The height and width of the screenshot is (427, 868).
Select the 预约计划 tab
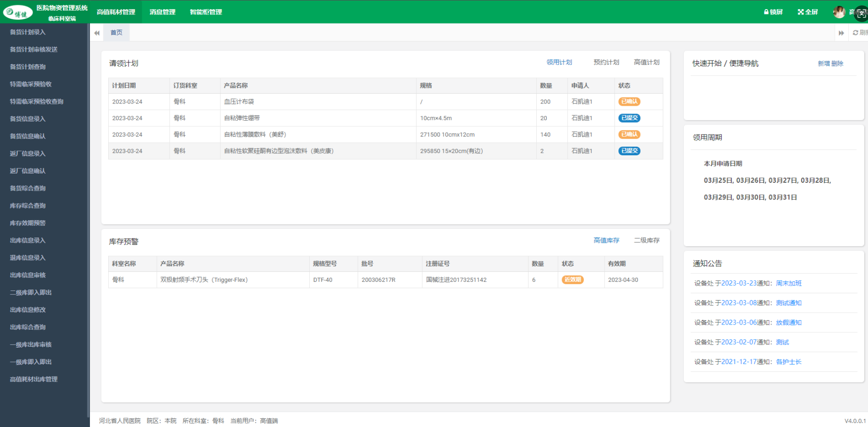[606, 63]
